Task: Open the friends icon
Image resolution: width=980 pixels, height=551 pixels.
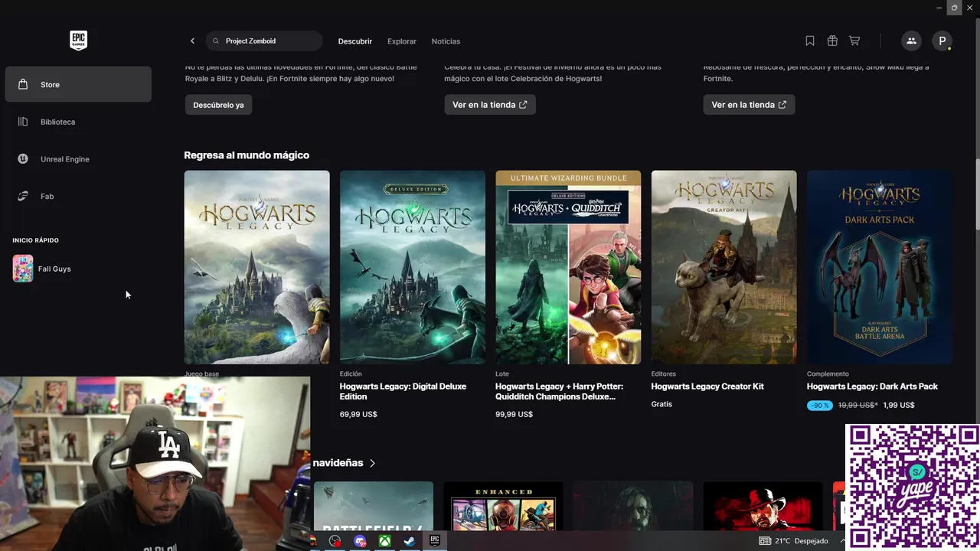Action: [x=911, y=41]
